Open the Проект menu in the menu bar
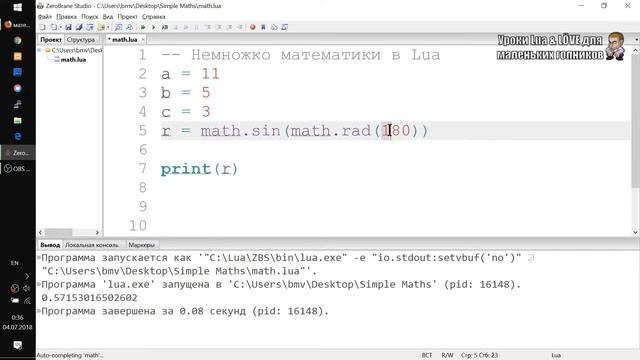Viewport: 640px width, 360px height. pyautogui.click(x=128, y=17)
